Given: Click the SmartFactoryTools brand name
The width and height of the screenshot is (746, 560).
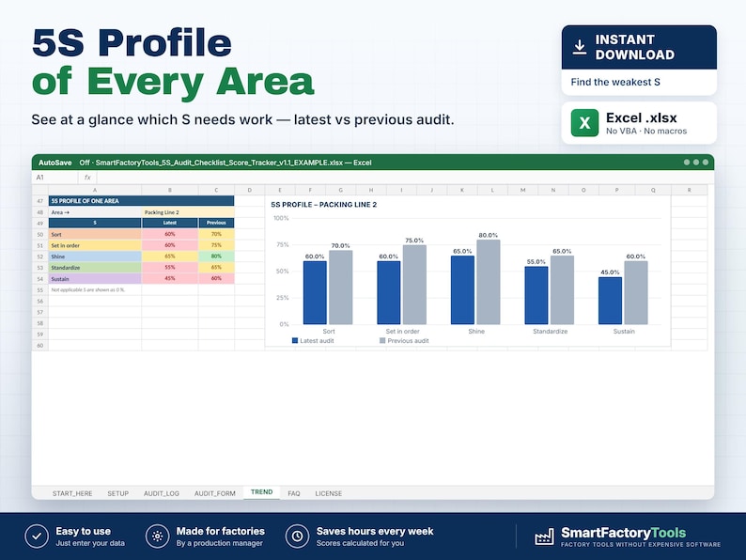Looking at the screenshot, I should pos(623,533).
